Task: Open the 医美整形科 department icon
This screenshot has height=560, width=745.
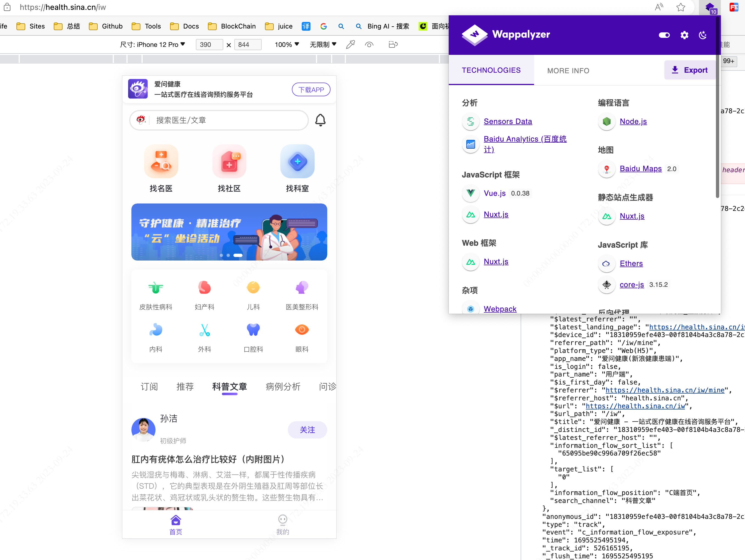Action: click(x=302, y=288)
